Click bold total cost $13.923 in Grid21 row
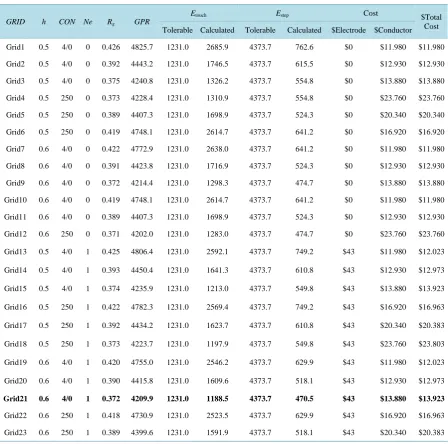448x444 pixels. (x=431, y=399)
